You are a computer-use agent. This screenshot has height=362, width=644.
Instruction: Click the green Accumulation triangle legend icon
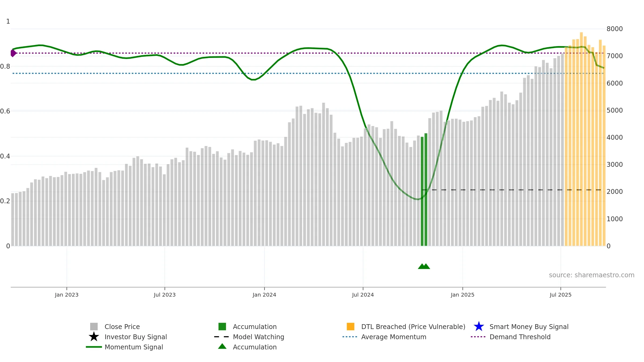[x=222, y=346]
